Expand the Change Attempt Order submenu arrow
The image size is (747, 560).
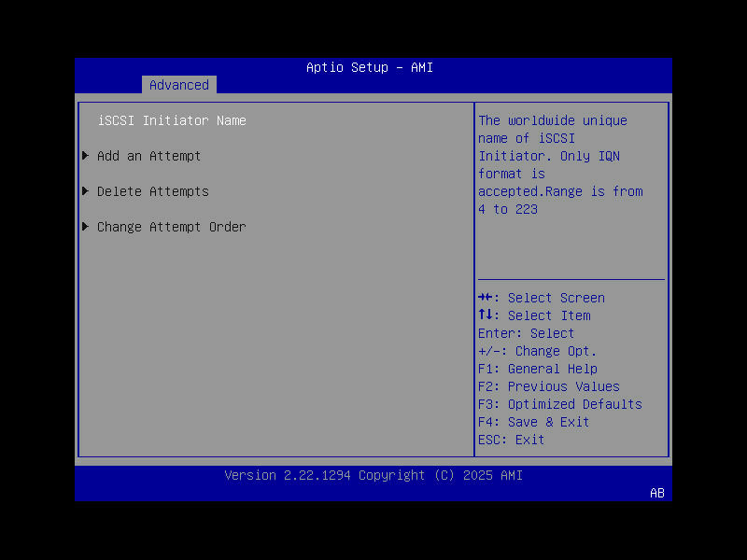tap(85, 227)
